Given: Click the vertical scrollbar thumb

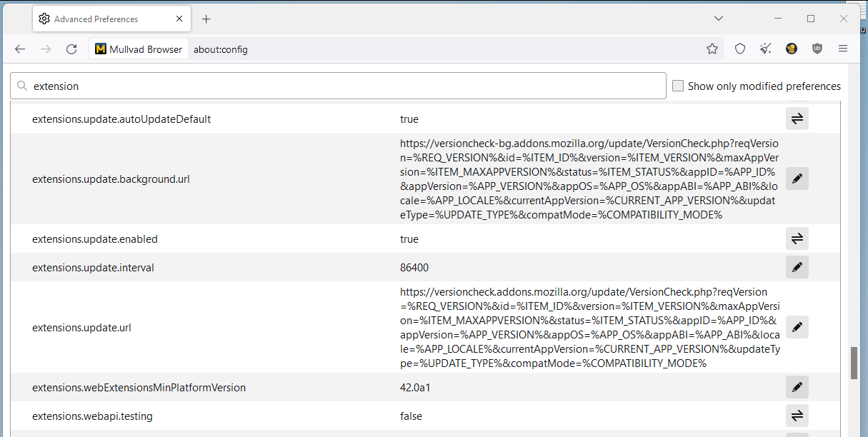Looking at the screenshot, I should click(x=854, y=363).
